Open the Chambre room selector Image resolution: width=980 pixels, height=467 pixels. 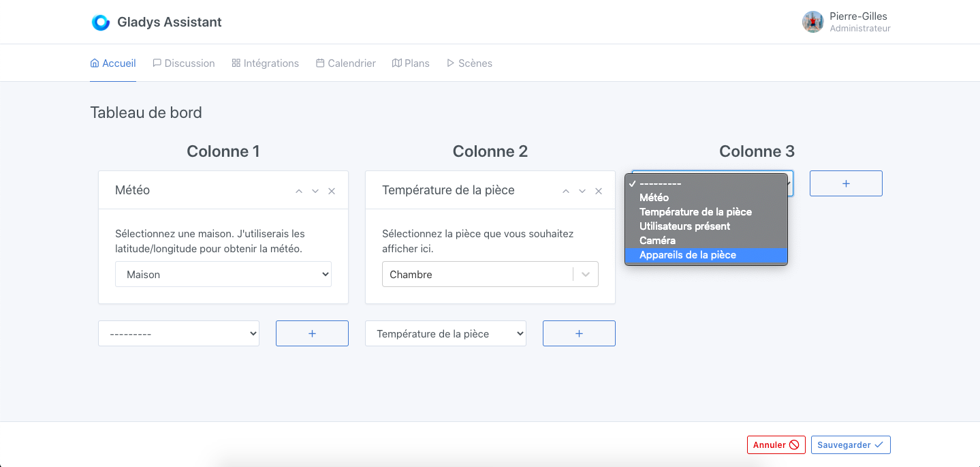490,274
